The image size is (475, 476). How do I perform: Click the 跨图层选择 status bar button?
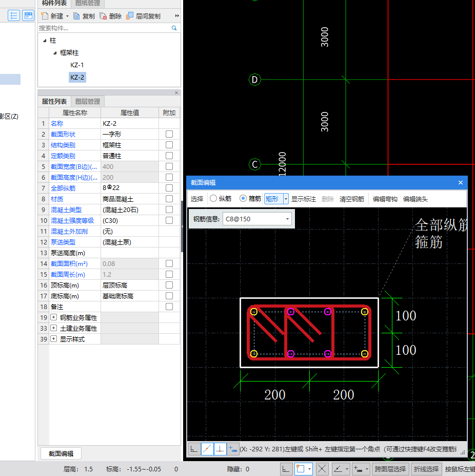pos(390,469)
